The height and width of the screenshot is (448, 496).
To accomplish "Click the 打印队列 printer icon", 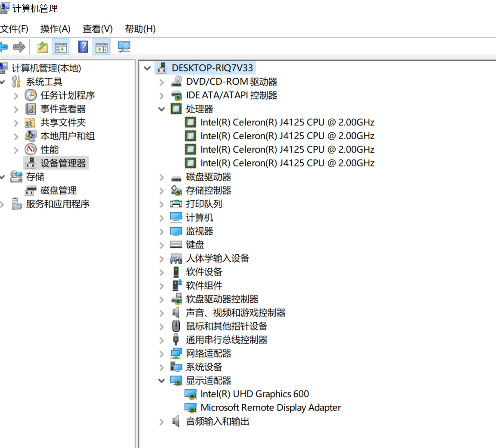I will (x=176, y=204).
